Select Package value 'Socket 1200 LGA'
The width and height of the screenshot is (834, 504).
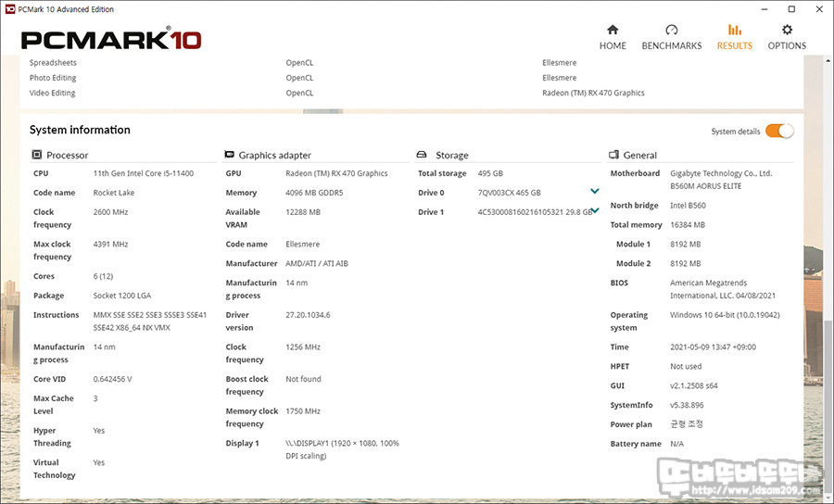click(x=121, y=295)
